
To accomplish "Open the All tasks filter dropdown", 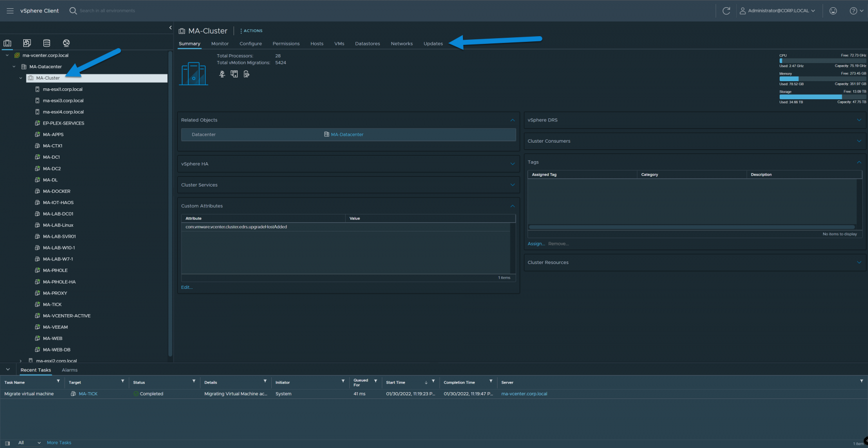I will coord(29,443).
